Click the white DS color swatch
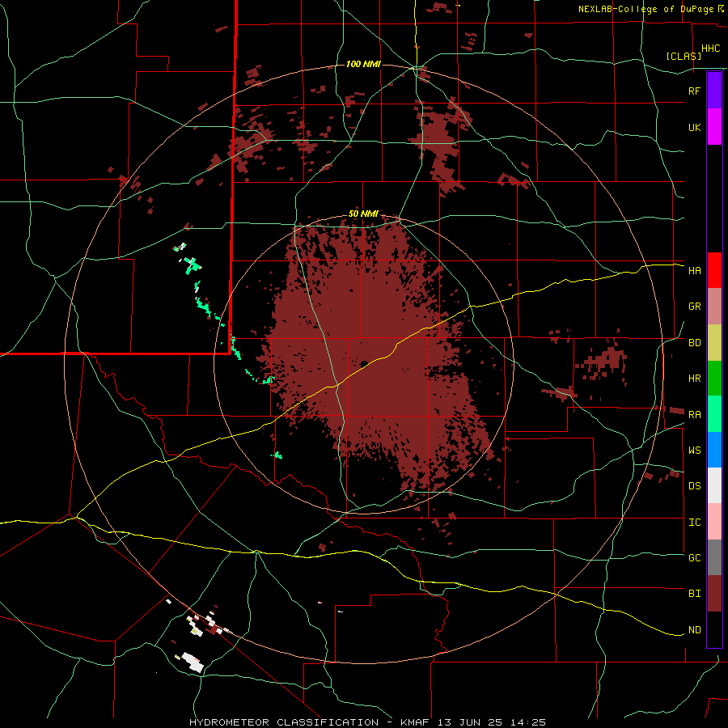 [714, 485]
